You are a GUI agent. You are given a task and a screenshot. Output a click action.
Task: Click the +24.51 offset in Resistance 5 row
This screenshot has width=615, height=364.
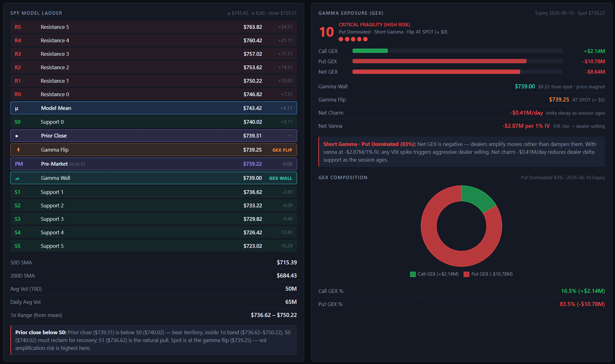tap(285, 27)
